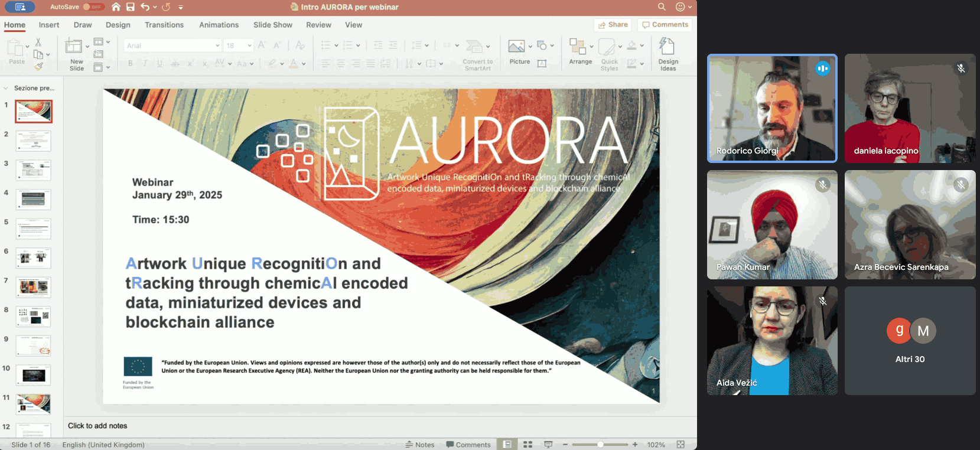Screen dimensions: 980x450
Task: Search in presentation using magnifier icon
Action: (x=662, y=7)
